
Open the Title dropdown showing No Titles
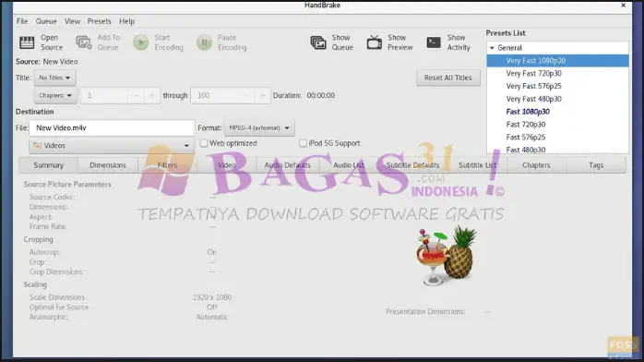(x=54, y=78)
